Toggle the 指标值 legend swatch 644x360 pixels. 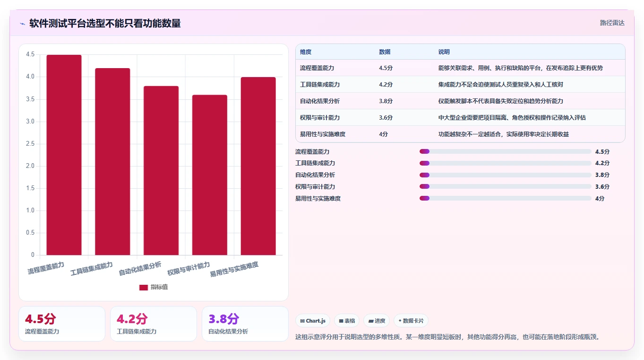[144, 287]
